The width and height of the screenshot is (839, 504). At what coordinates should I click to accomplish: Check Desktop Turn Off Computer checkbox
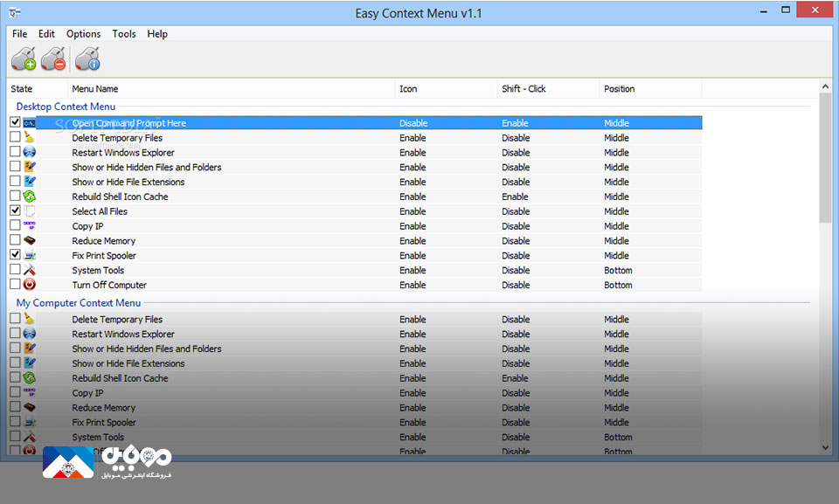(x=15, y=284)
